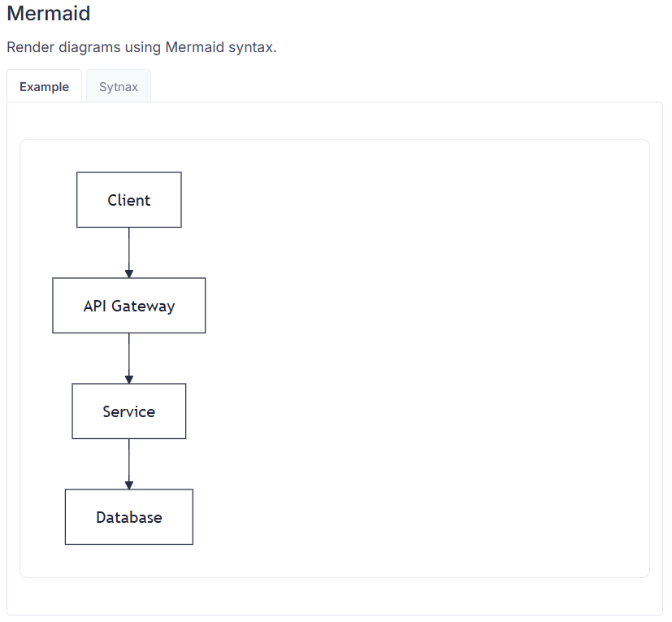Screen dimensions: 672x622
Task: Switch to the Example tab
Action: 44,87
